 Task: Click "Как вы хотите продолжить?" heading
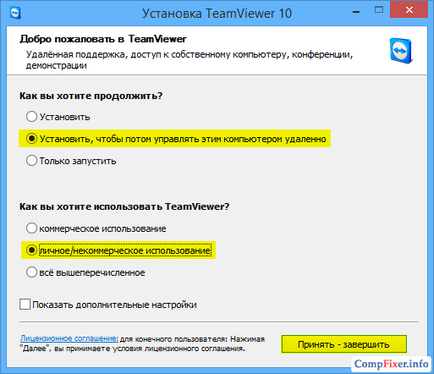coord(91,96)
